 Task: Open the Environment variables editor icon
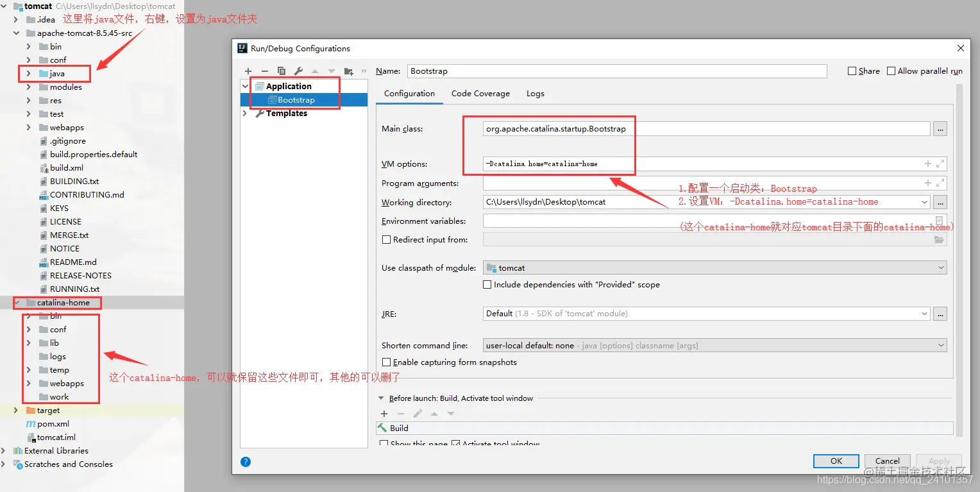[x=940, y=221]
